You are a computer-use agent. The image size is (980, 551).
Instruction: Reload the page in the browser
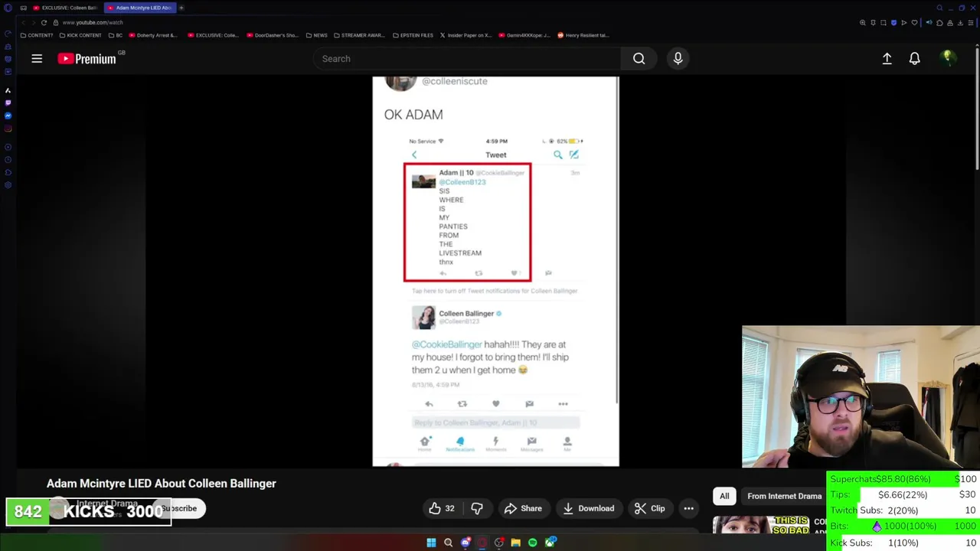[44, 23]
